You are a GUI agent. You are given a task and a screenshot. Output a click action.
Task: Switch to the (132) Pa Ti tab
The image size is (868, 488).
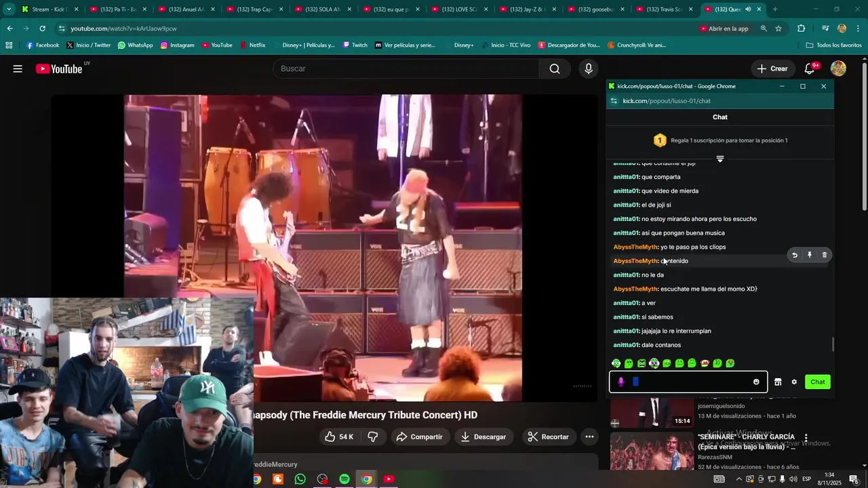(118, 9)
